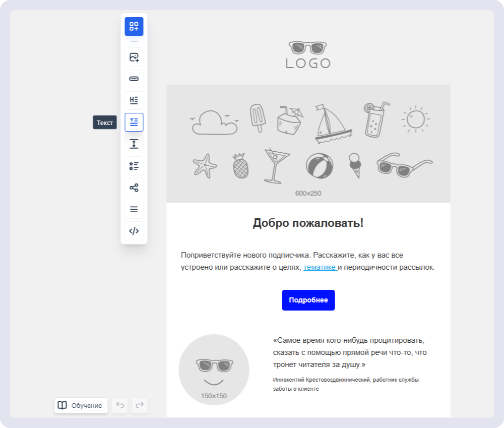Select the Текст block tool
The width and height of the screenshot is (504, 428).
(x=134, y=122)
